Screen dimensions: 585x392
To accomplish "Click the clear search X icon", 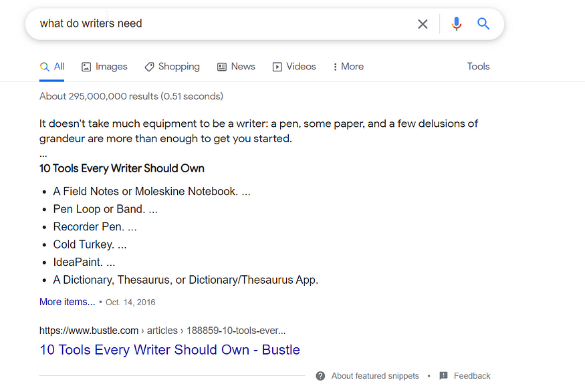I will click(x=423, y=24).
